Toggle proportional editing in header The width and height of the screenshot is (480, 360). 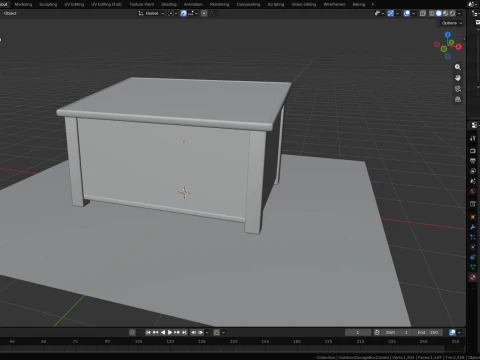tap(204, 13)
